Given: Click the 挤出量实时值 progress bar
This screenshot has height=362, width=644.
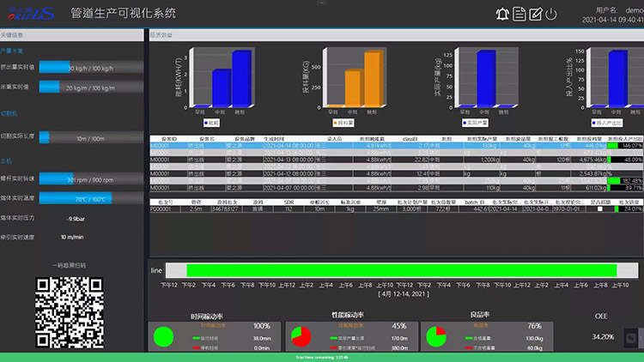Looking at the screenshot, I should (91, 67).
